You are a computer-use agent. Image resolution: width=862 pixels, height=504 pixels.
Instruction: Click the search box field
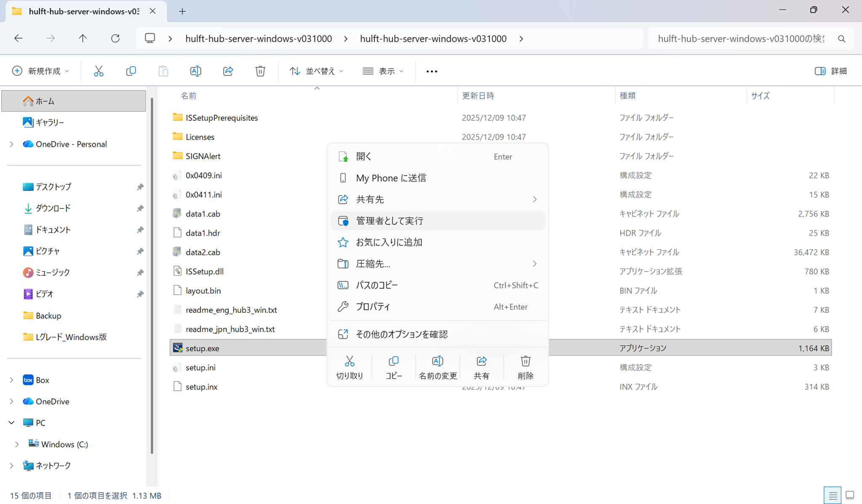[x=741, y=39]
